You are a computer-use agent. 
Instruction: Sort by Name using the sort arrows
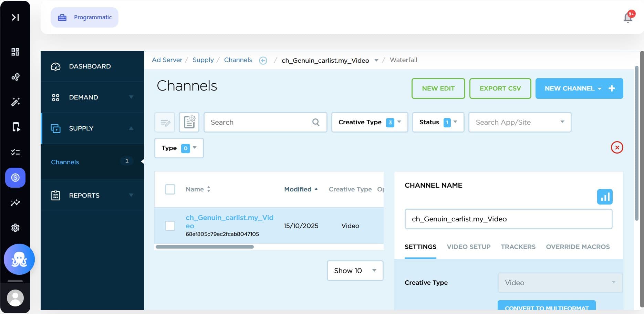point(208,189)
